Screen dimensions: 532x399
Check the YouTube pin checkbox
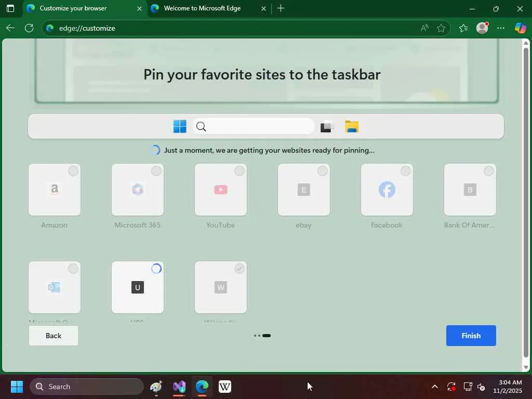240,171
